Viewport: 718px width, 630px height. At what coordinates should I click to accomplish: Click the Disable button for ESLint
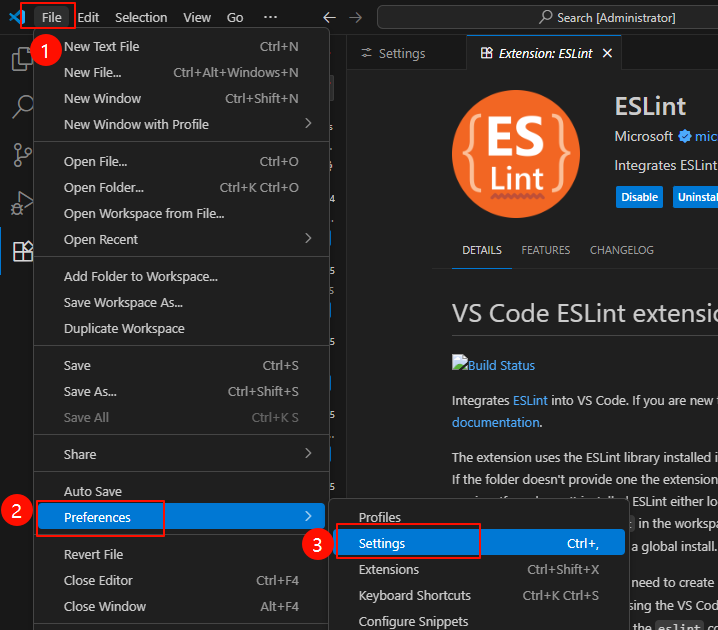639,197
